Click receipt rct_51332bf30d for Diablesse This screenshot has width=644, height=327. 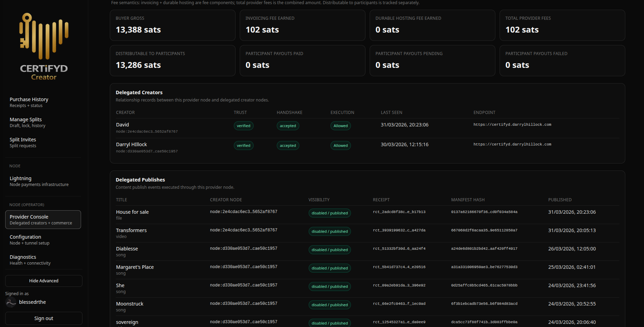[x=399, y=249]
